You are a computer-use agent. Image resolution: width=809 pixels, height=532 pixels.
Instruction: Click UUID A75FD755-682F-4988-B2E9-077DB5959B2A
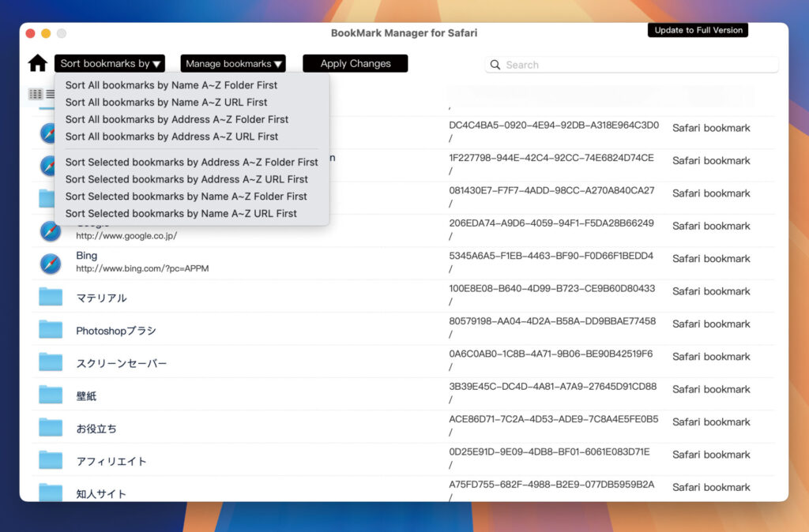[551, 484]
